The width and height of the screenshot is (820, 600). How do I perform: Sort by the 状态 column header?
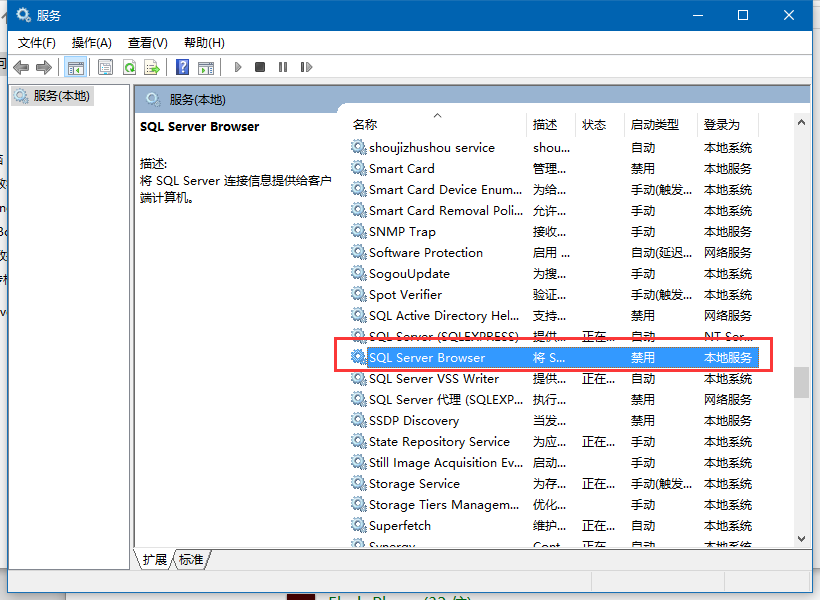(599, 124)
